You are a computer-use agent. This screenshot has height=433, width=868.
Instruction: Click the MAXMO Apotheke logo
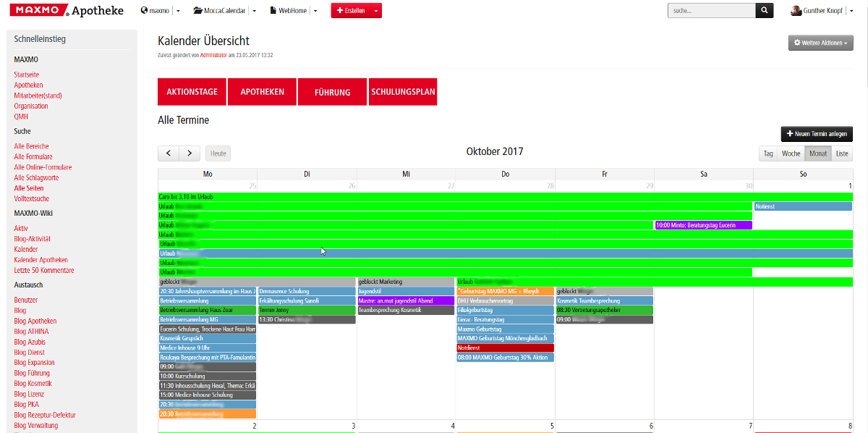(67, 11)
